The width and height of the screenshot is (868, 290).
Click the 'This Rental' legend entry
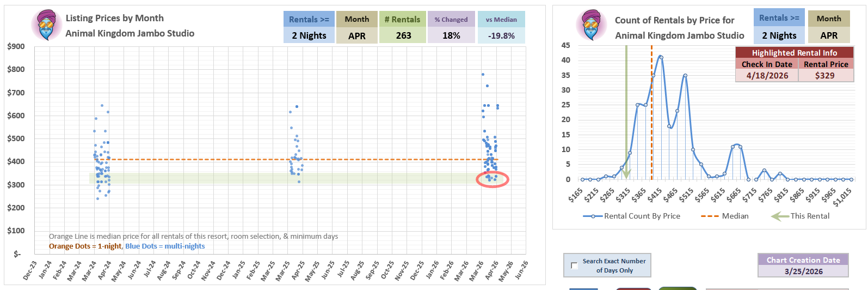coord(800,216)
